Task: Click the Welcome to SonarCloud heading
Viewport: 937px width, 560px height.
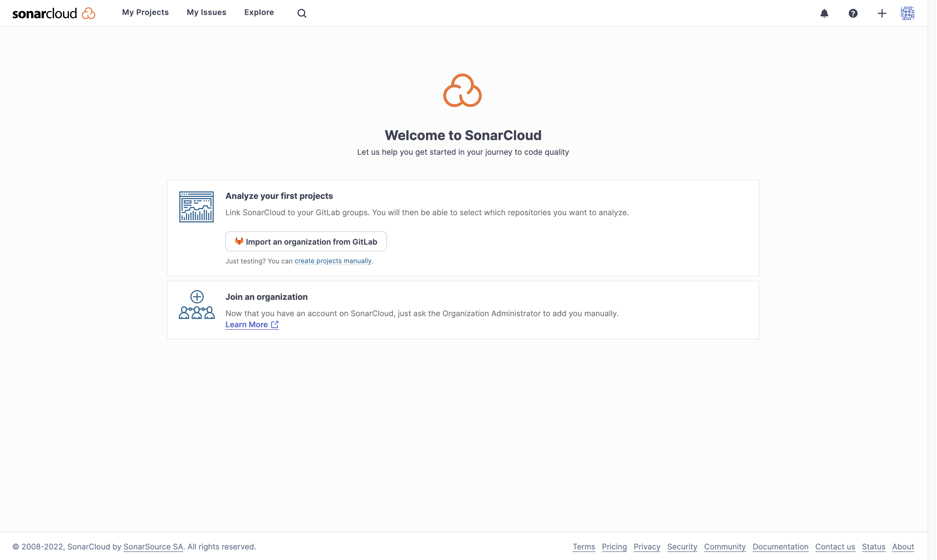Action: pyautogui.click(x=463, y=135)
